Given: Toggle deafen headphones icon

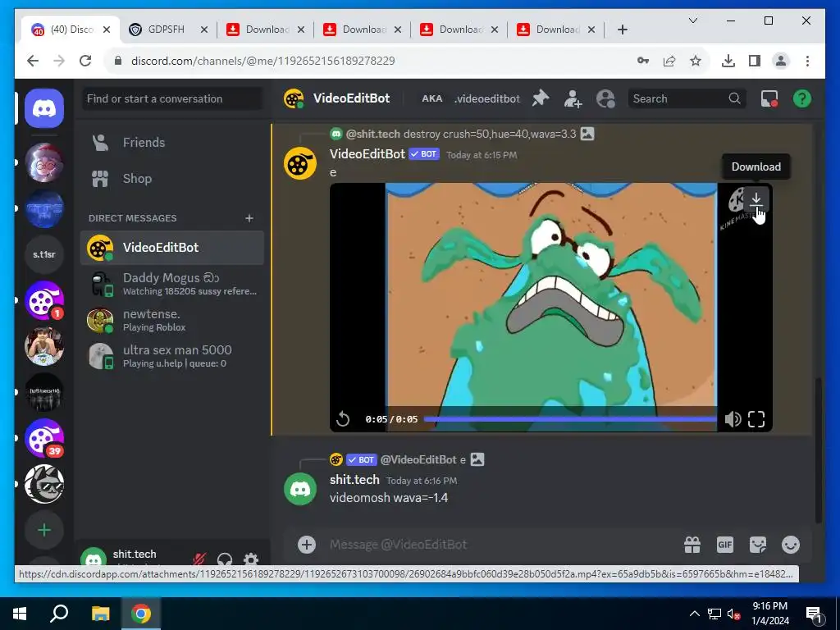Looking at the screenshot, I should [x=225, y=559].
